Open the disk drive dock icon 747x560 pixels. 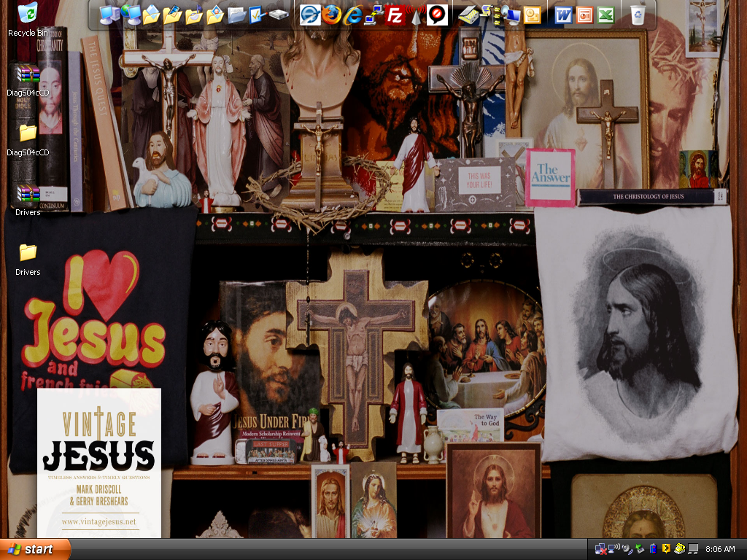(x=279, y=15)
